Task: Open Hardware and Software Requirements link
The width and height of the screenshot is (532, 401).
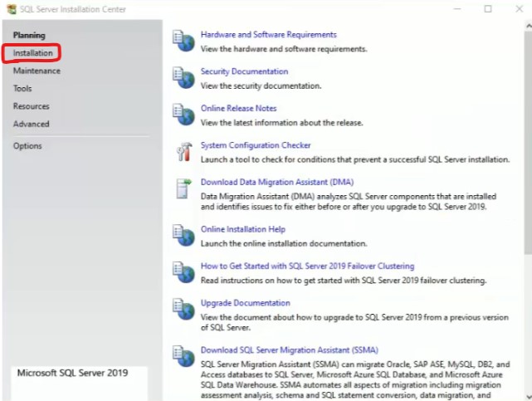Action: point(268,35)
